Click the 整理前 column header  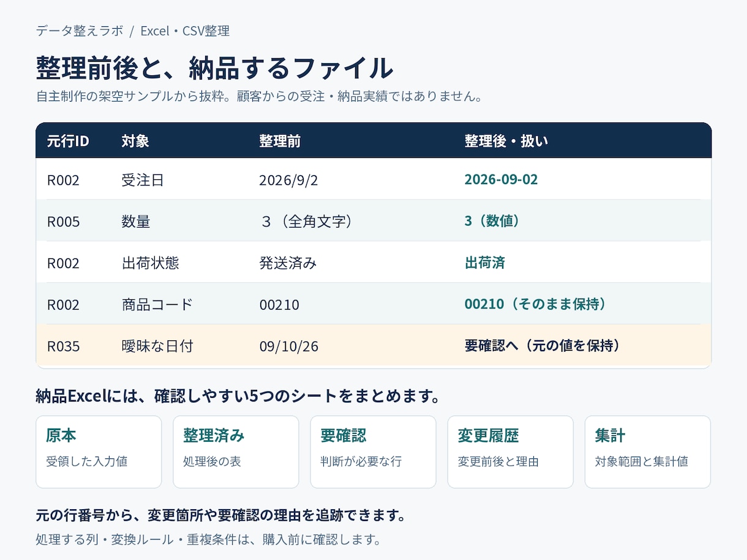(x=280, y=141)
